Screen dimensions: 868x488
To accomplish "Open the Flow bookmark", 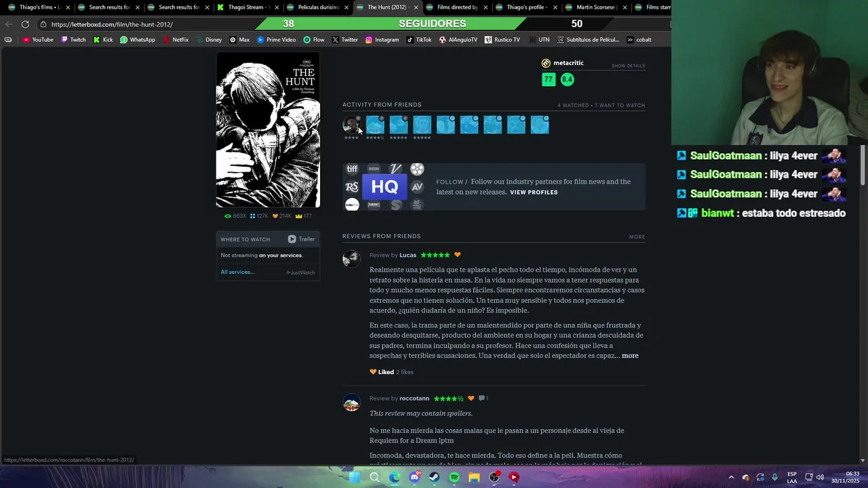I will (x=314, y=39).
